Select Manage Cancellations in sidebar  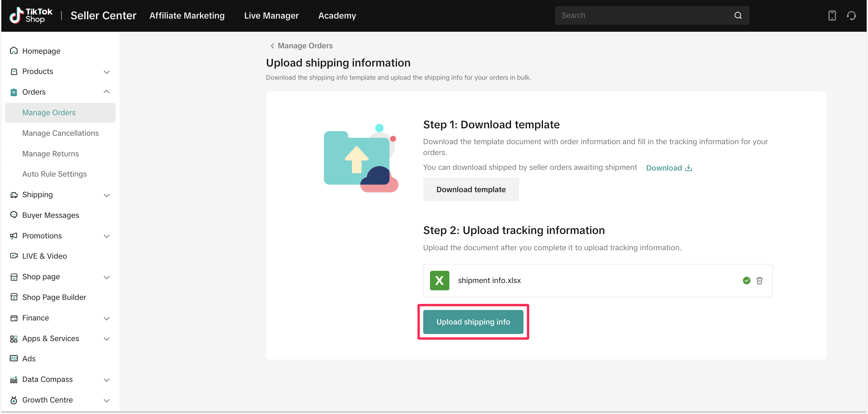pyautogui.click(x=60, y=133)
